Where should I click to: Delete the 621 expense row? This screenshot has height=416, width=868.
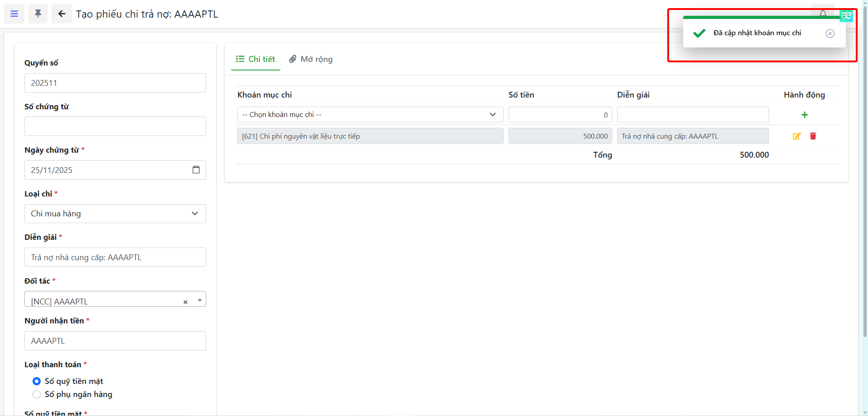[x=813, y=136]
